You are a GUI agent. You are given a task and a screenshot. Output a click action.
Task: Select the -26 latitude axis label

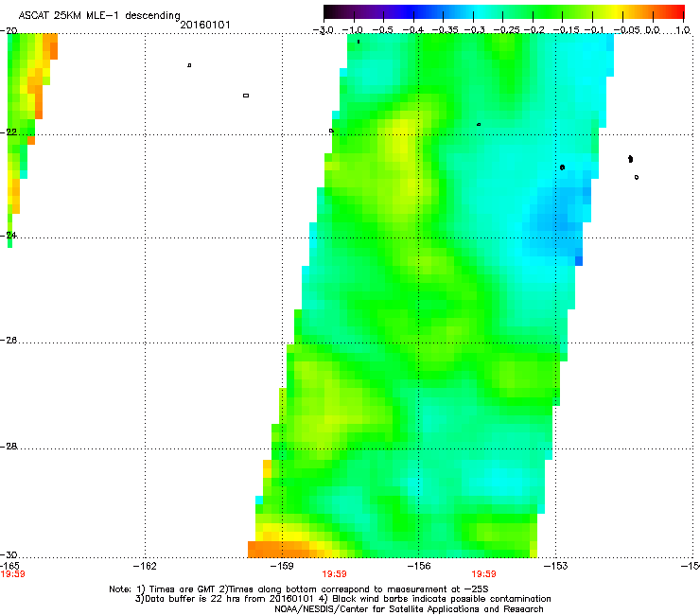[9, 341]
